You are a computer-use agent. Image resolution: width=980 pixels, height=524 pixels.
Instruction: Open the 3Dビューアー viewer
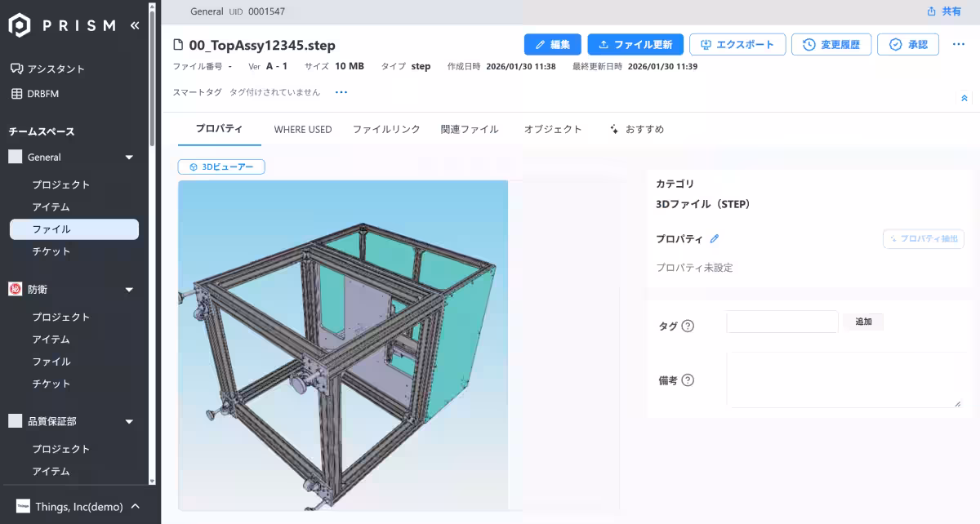[220, 166]
